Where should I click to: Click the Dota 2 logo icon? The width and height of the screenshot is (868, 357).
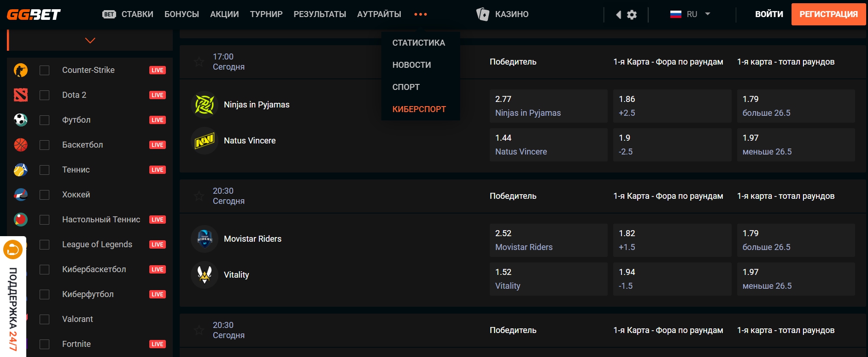(21, 95)
